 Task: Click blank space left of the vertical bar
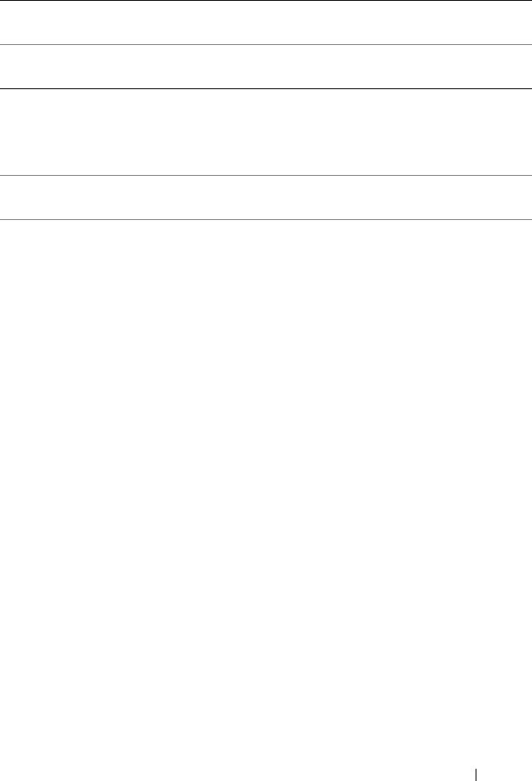coord(237,774)
